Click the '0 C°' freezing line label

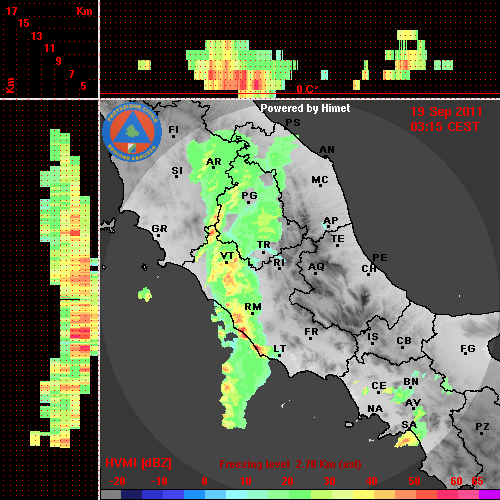307,89
